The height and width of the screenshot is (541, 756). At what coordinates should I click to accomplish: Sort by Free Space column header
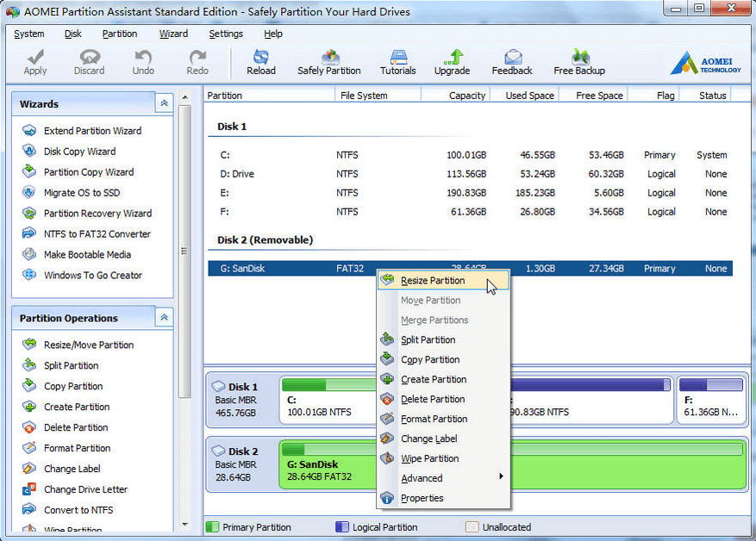(x=594, y=96)
